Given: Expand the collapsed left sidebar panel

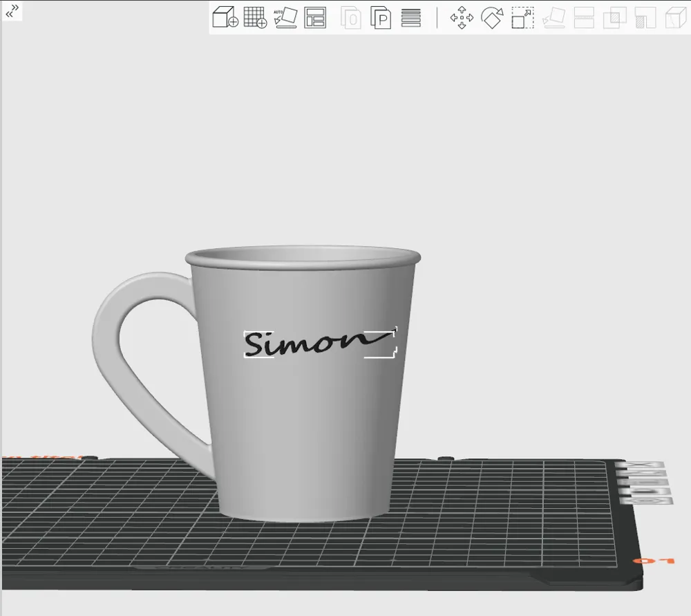Looking at the screenshot, I should click(10, 10).
